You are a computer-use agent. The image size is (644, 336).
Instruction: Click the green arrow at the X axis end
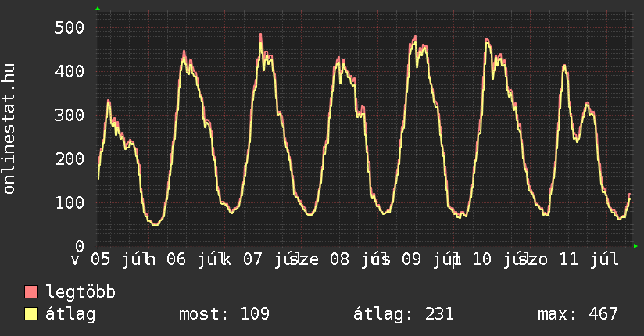pyautogui.click(x=635, y=246)
